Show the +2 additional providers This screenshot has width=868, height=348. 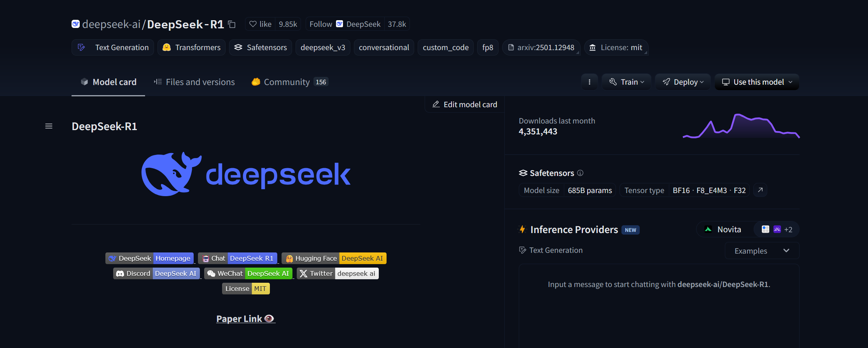[777, 230]
